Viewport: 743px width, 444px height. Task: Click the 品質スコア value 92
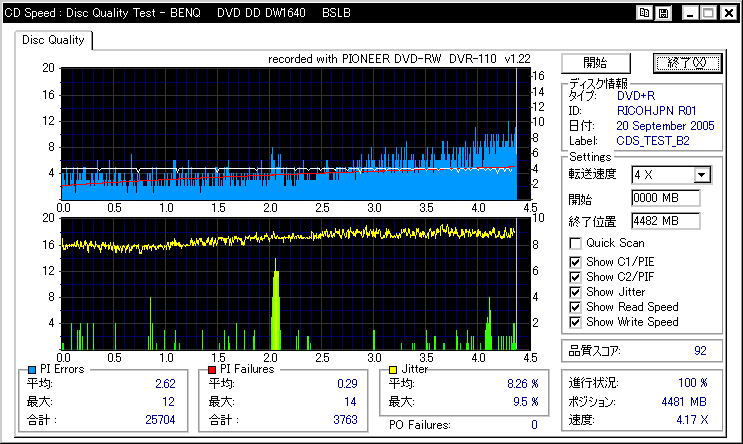point(700,351)
